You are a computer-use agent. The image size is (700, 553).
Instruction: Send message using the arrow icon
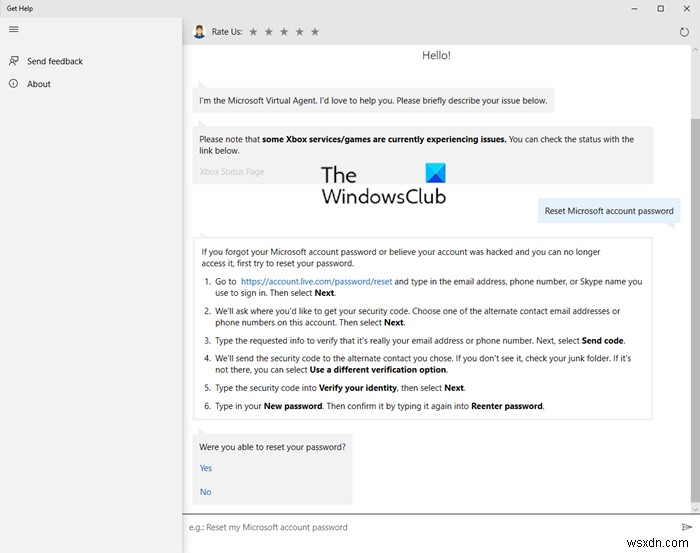[687, 527]
